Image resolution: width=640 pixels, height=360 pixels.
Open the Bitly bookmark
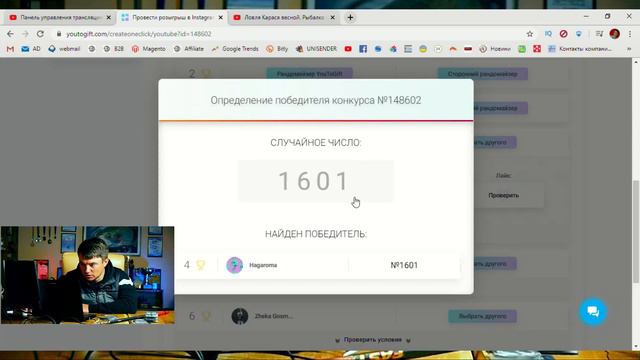coord(277,49)
